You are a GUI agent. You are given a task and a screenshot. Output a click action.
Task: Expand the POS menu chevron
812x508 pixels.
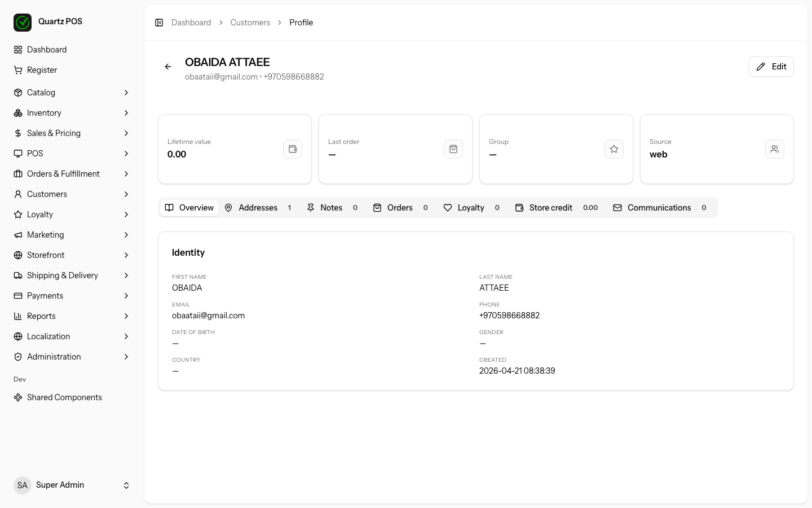click(126, 154)
